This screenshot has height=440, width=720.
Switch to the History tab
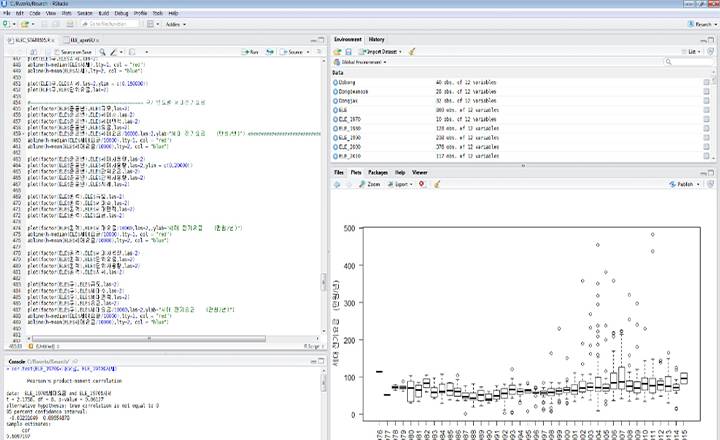[377, 38]
